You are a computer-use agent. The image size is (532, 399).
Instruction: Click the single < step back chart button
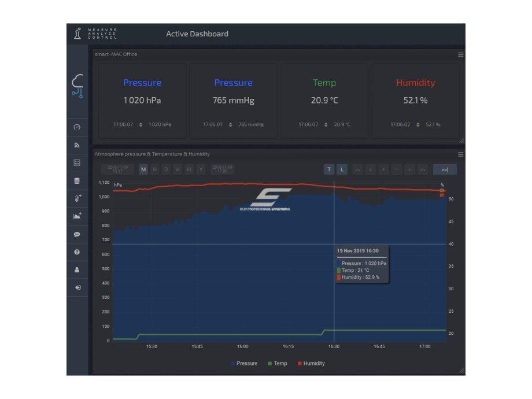371,169
